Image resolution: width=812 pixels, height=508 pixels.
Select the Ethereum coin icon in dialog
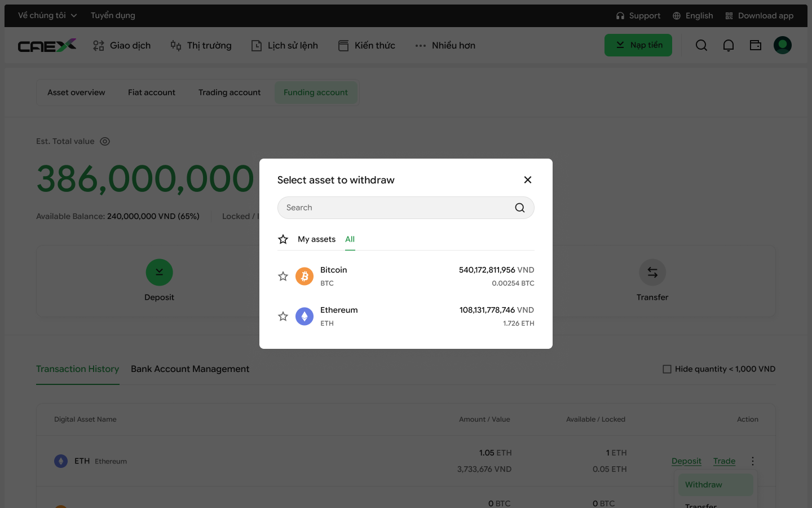pos(304,316)
